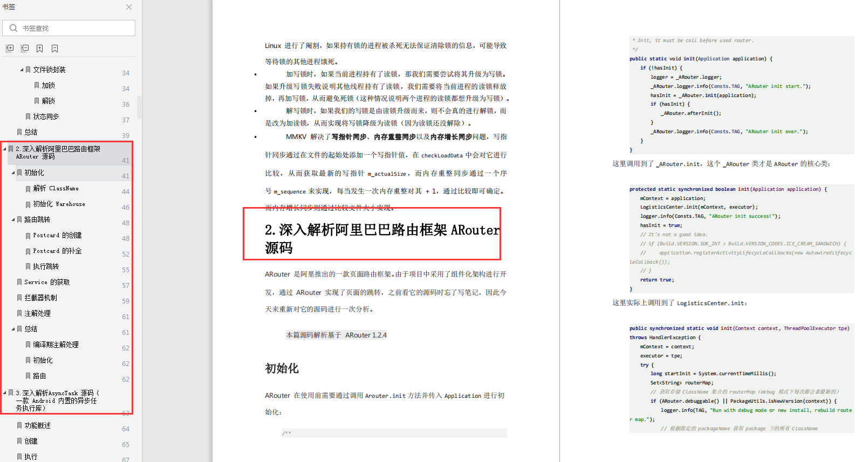Collapse the 总结 node on page 61
This screenshot has width=868, height=462.
pos(13,329)
